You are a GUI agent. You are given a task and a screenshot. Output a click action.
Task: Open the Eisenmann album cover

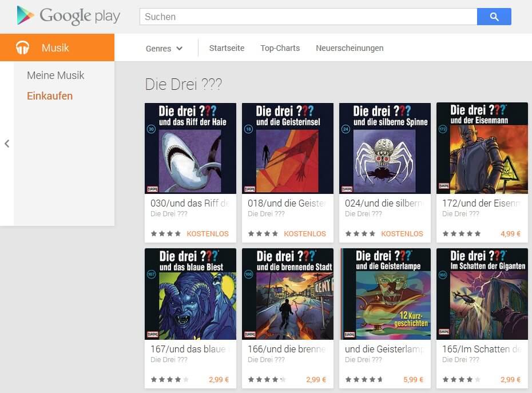point(482,148)
